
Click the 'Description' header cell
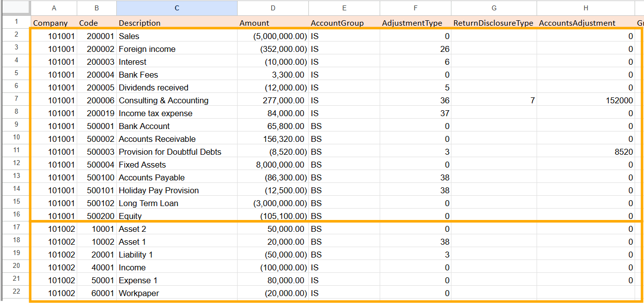coord(177,23)
